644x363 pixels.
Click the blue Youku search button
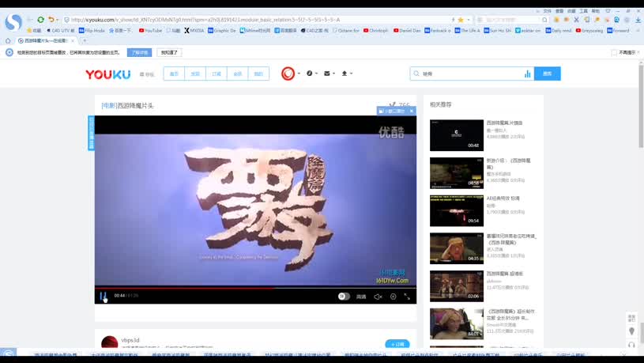(x=548, y=74)
